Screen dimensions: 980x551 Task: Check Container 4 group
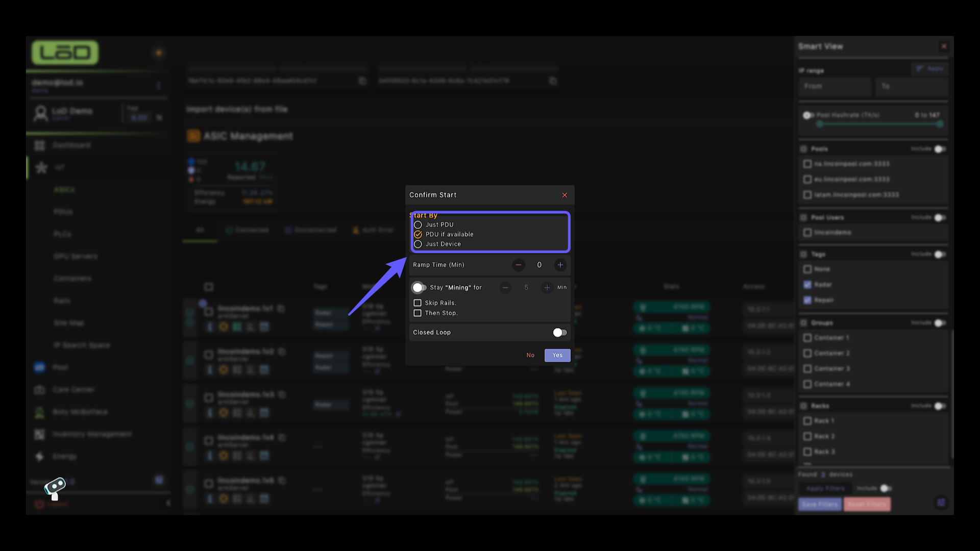[807, 384]
